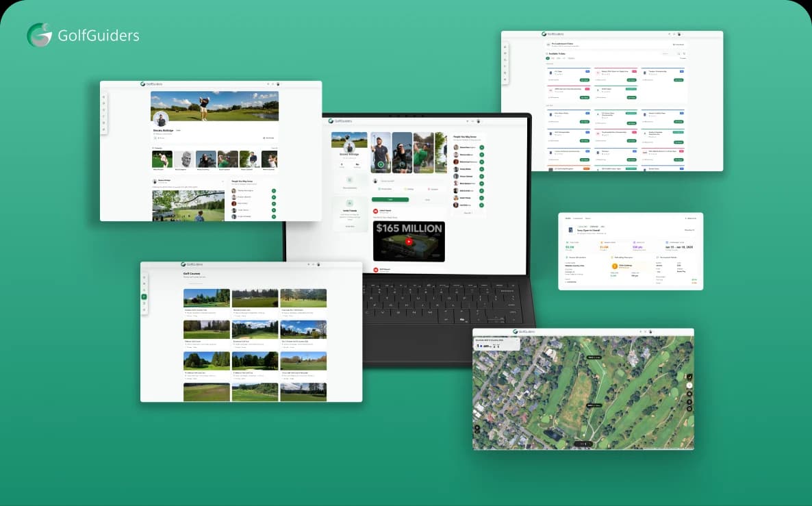Click GolfGuiders logo in the map window
This screenshot has height=506, width=812.
[524, 331]
